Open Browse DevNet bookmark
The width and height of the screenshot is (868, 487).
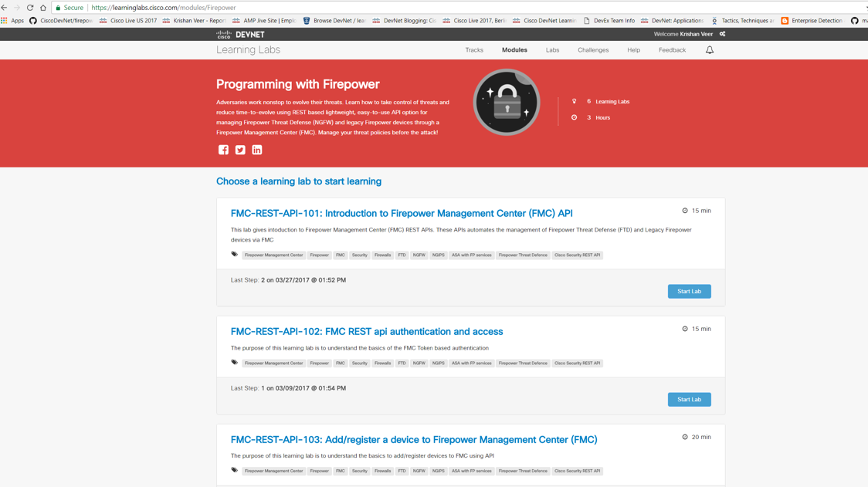[x=334, y=21]
